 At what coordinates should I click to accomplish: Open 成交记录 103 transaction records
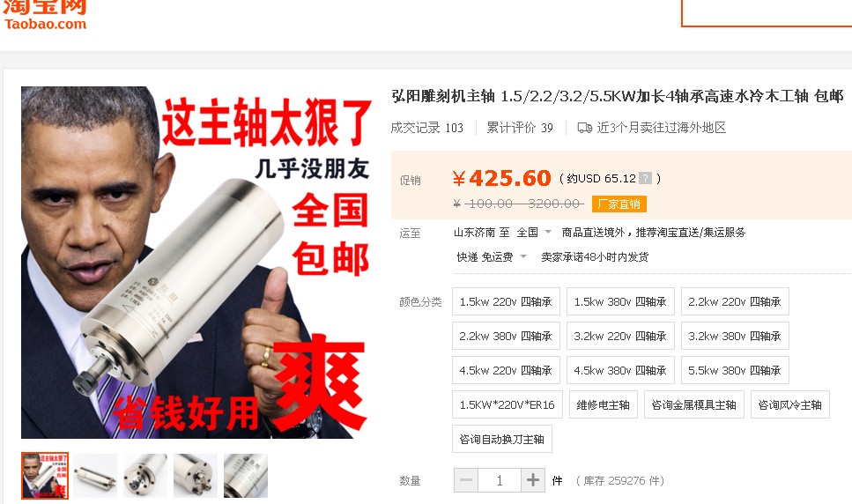point(426,128)
